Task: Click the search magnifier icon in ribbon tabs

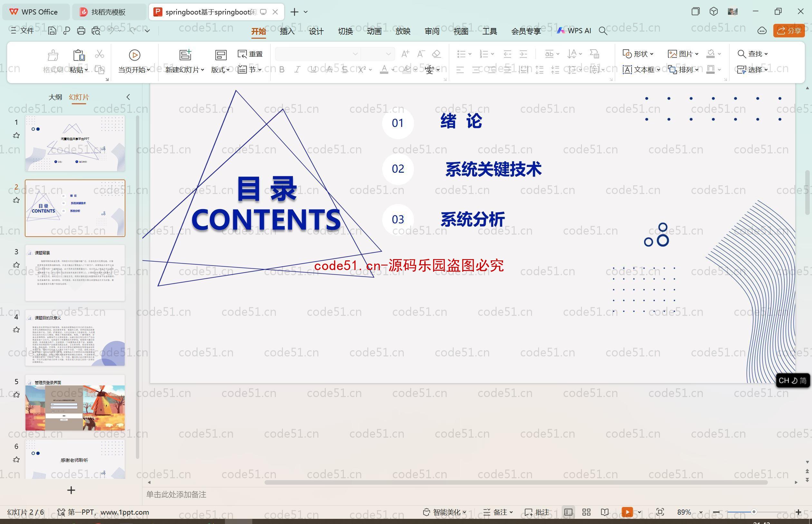Action: pos(603,31)
